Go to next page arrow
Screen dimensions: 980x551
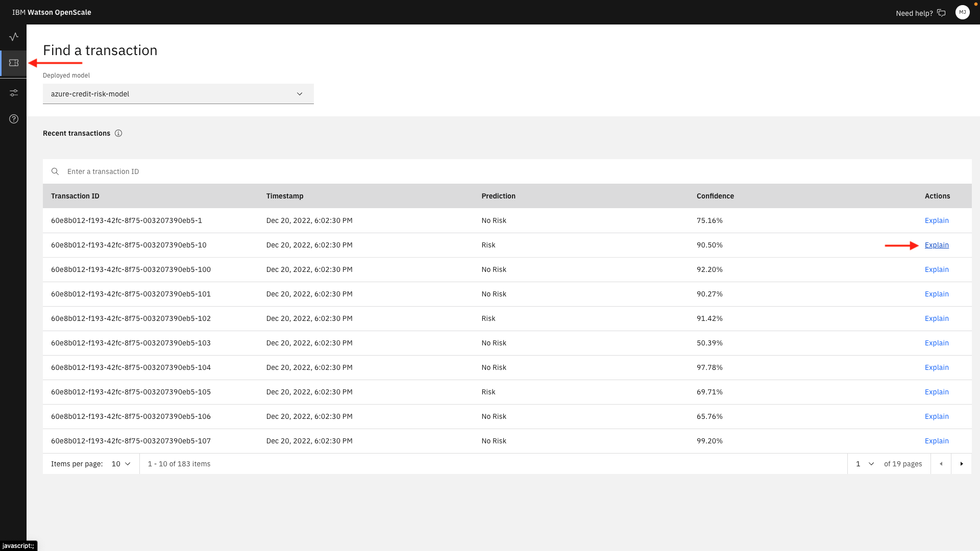(x=961, y=464)
